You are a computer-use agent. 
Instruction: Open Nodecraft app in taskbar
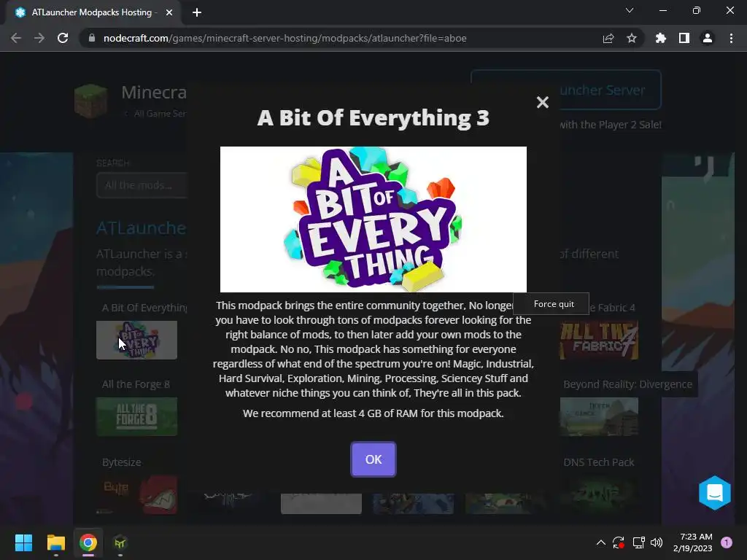pyautogui.click(x=120, y=542)
